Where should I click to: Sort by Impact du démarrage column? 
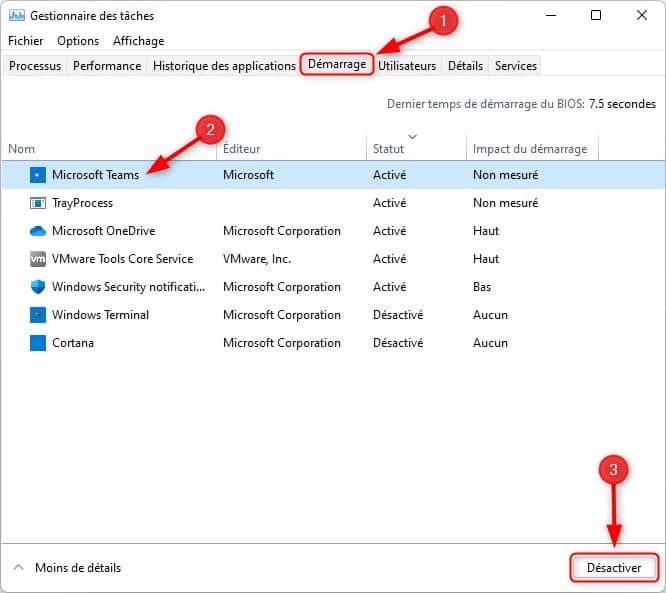point(532,149)
